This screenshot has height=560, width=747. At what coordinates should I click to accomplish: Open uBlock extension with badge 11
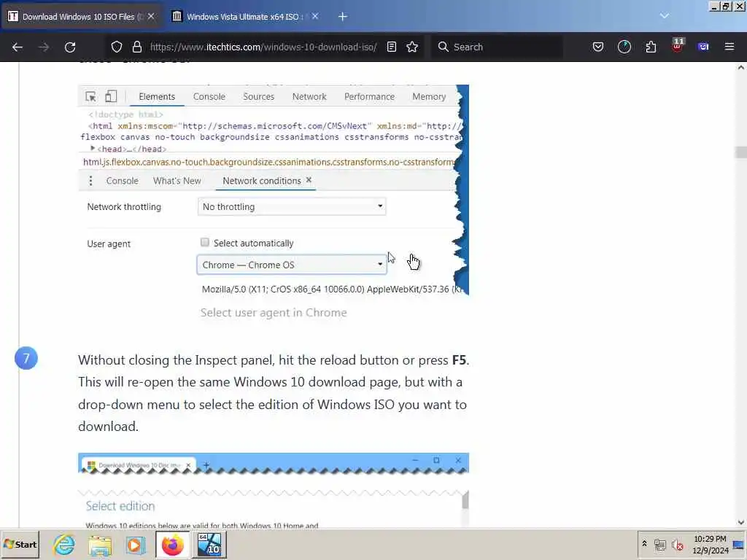[x=677, y=46]
